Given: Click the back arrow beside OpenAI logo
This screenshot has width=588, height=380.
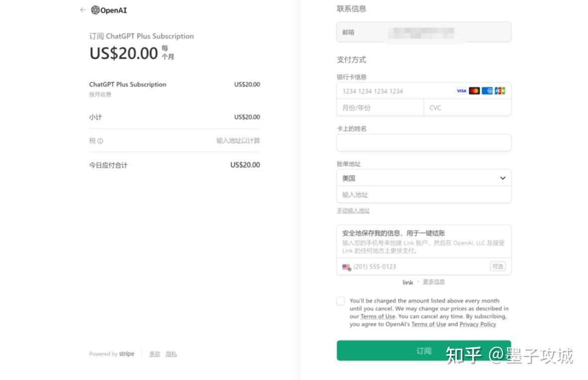Looking at the screenshot, I should pyautogui.click(x=83, y=10).
